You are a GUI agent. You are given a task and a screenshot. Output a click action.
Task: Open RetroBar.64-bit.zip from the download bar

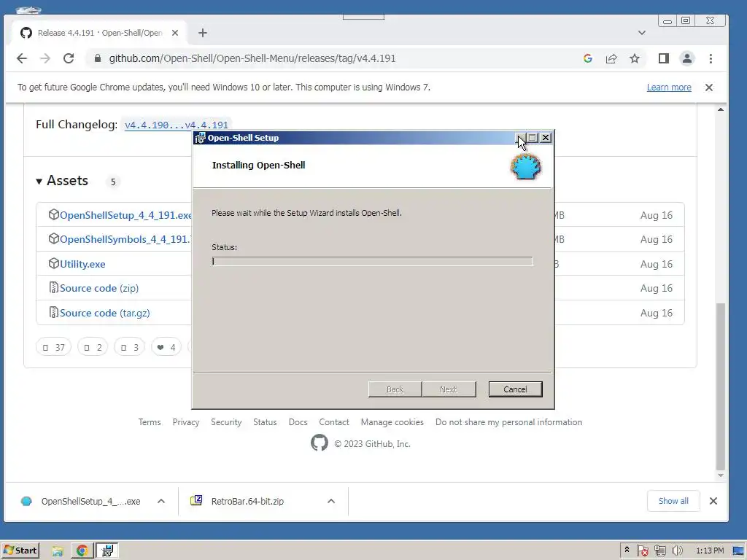[x=239, y=502]
